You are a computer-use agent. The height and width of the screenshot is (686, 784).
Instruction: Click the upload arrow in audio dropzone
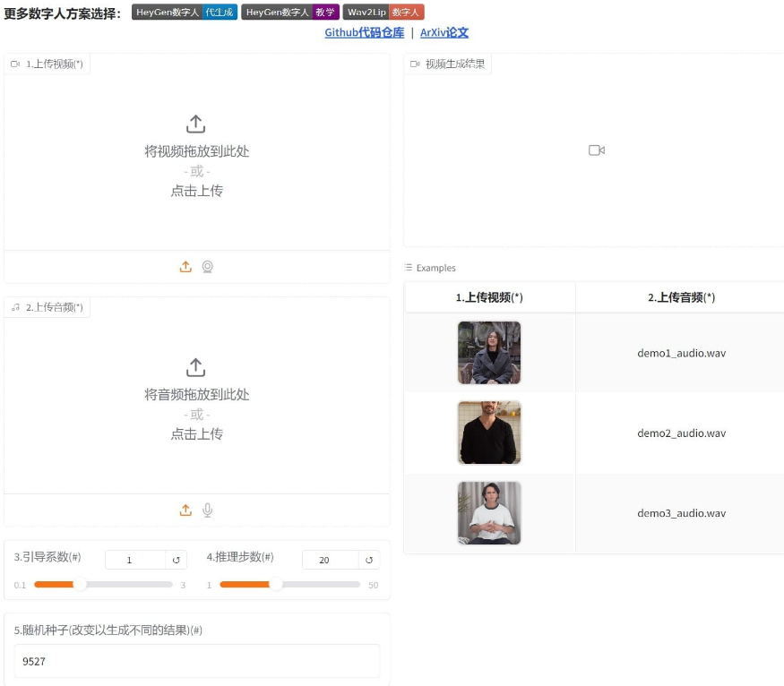[x=196, y=367]
